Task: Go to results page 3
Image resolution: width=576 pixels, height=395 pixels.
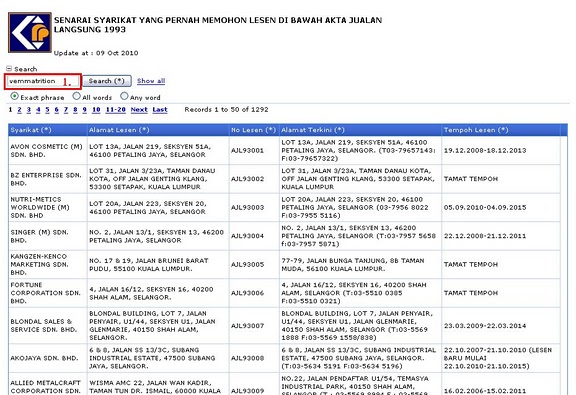Action: 29,109
